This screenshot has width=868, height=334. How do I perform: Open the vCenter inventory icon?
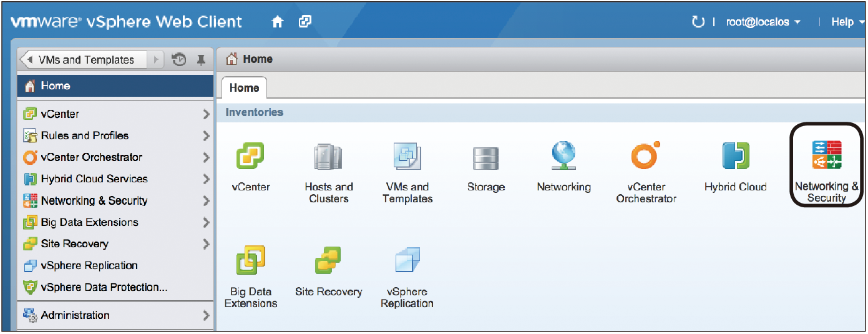250,155
